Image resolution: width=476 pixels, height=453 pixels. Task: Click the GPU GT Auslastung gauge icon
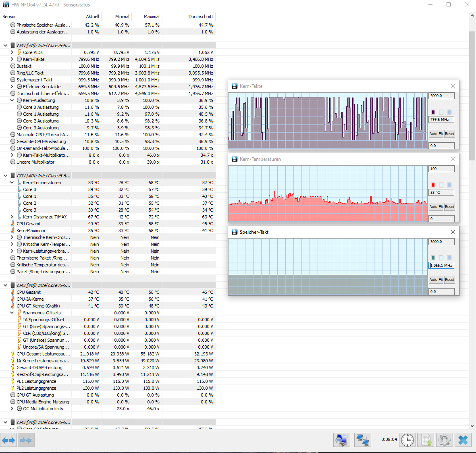click(13, 395)
